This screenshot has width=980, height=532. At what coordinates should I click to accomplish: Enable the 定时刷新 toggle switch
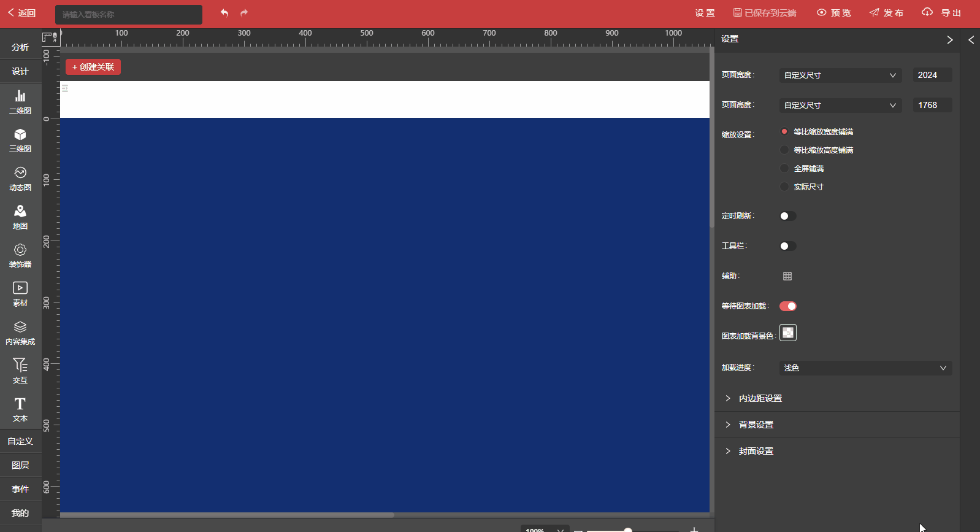click(787, 216)
